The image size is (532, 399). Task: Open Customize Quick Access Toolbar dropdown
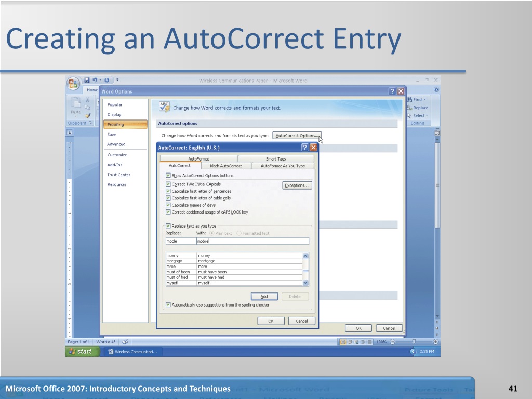tap(117, 80)
